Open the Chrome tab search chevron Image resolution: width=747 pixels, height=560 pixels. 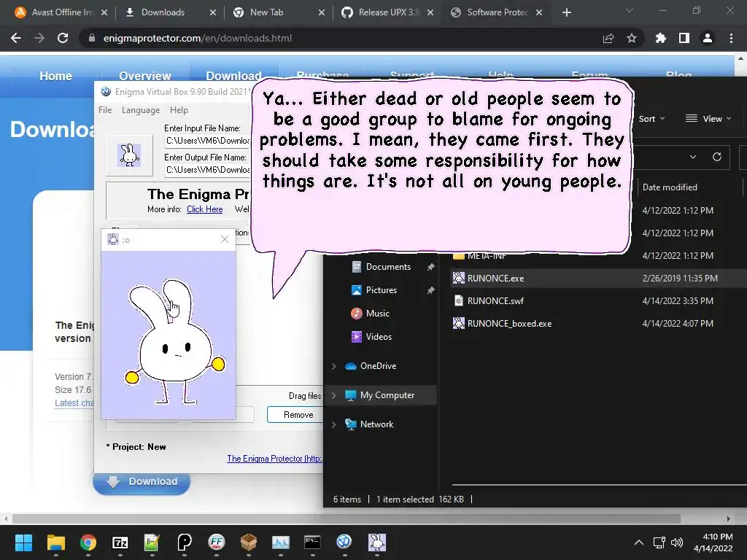(630, 10)
